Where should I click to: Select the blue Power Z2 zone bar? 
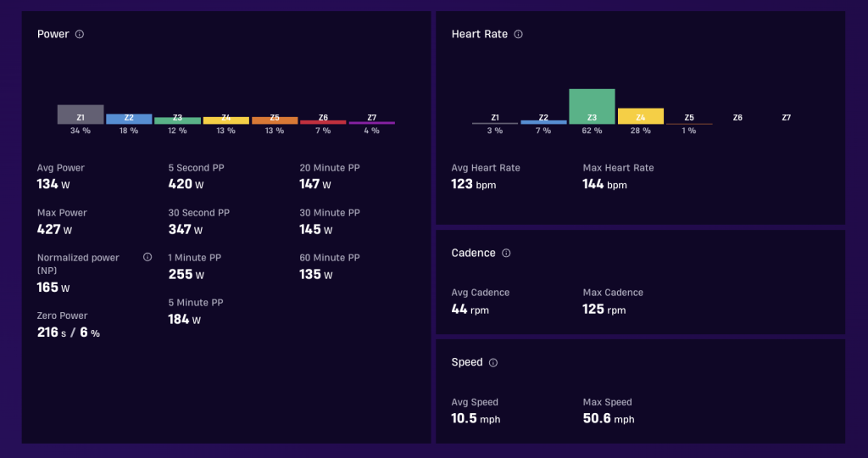point(129,119)
